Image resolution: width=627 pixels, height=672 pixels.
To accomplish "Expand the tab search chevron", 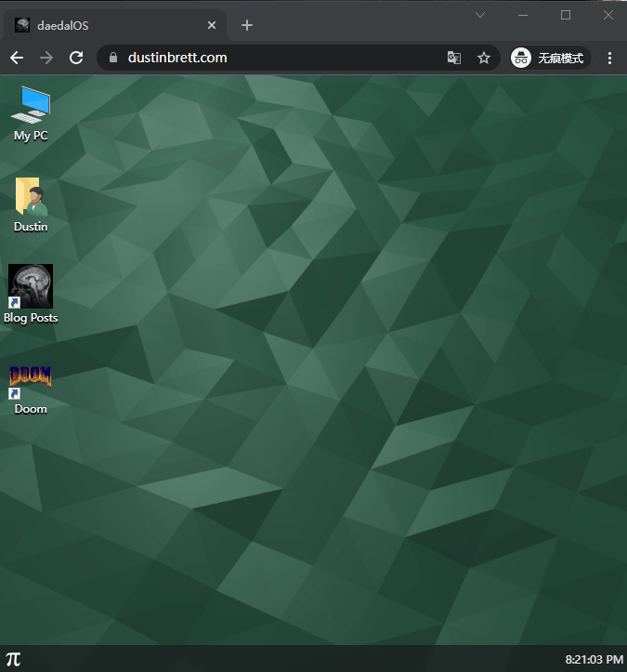I will click(480, 15).
